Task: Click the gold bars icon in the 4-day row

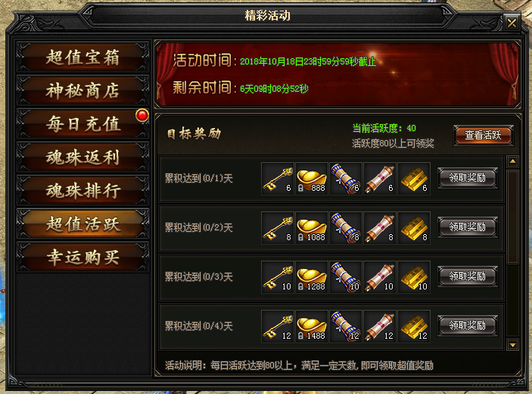Action: tap(414, 327)
